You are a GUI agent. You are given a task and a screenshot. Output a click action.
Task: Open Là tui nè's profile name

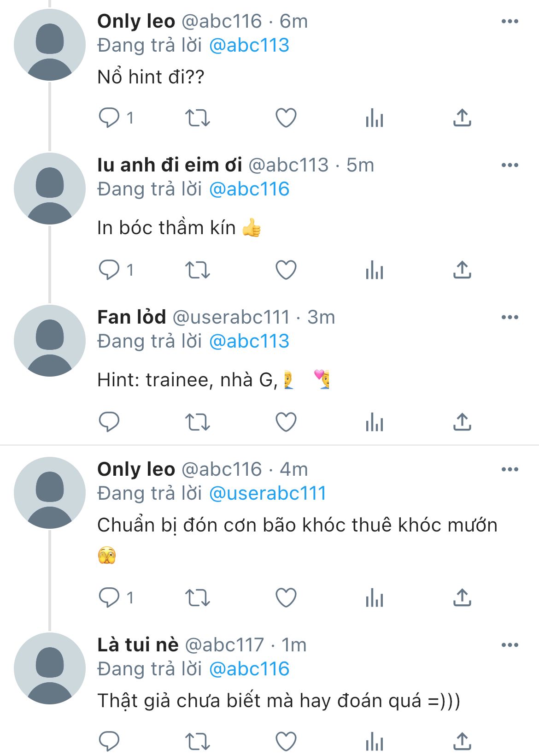click(x=138, y=645)
